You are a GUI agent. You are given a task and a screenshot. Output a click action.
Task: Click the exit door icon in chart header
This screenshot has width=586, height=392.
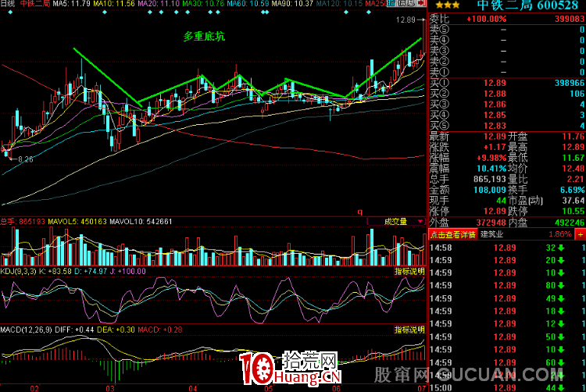422,3
